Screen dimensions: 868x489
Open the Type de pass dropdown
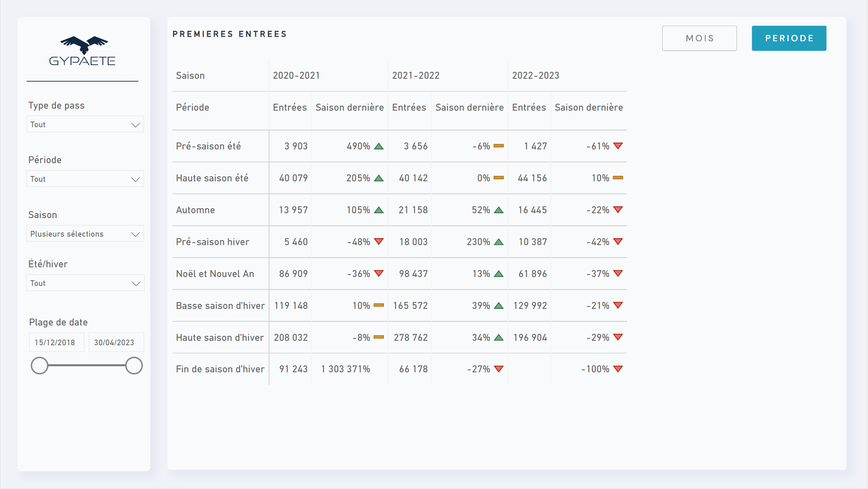pos(85,124)
